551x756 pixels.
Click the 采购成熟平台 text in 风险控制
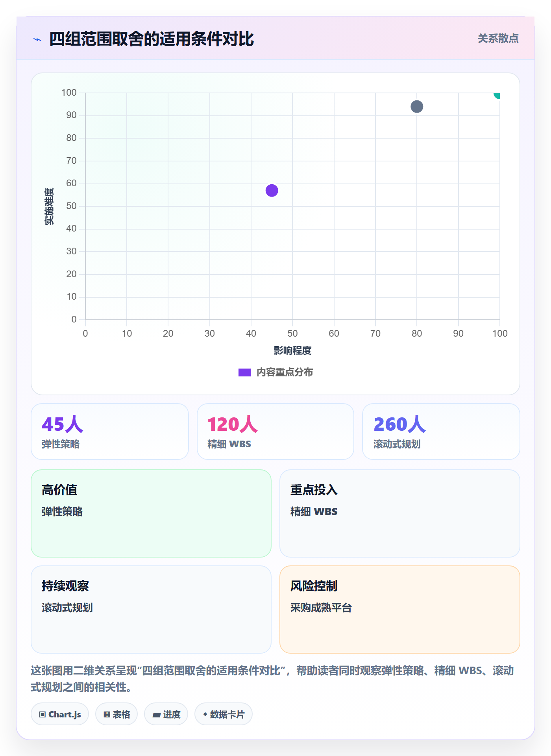(321, 608)
